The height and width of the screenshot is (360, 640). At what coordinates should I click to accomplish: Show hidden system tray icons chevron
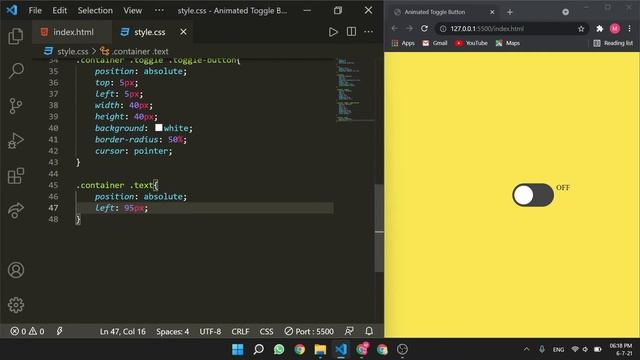527,349
